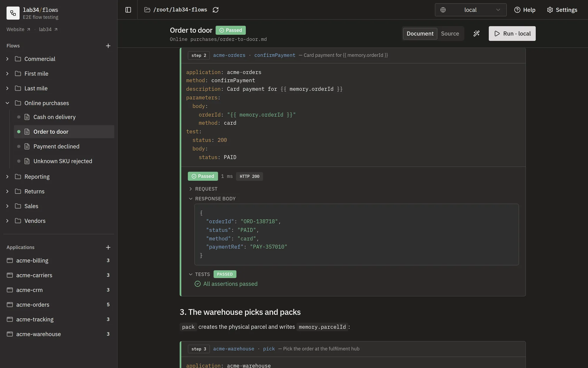Switch to Source view
This screenshot has height=368, width=588.
tap(450, 34)
